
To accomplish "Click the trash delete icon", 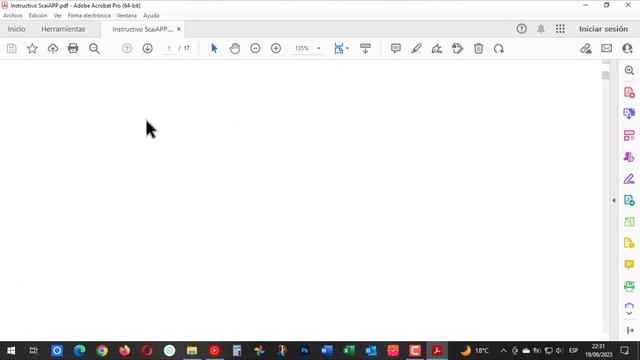I will pyautogui.click(x=478, y=49).
